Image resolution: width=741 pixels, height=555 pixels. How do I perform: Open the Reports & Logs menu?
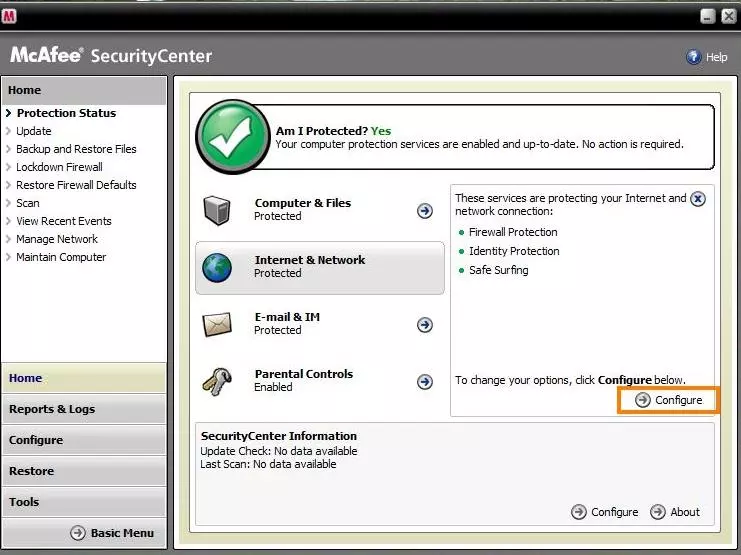click(84, 409)
